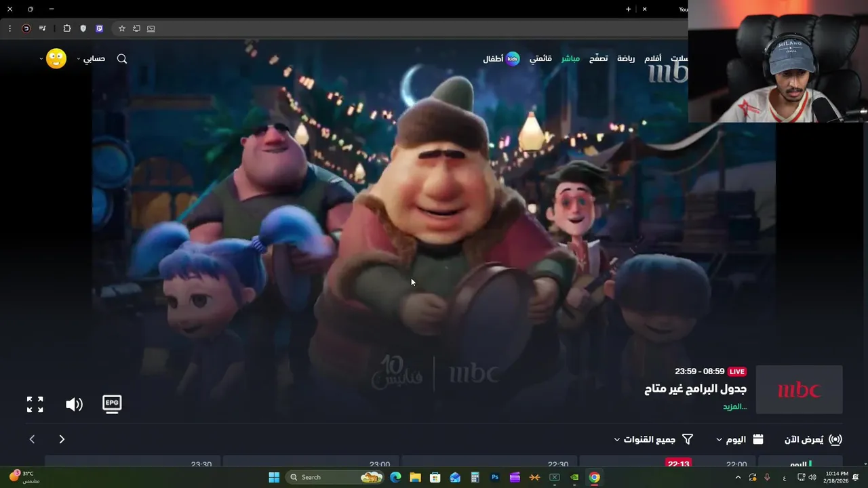
Task: Click the share page icon in address bar
Action: coord(136,28)
